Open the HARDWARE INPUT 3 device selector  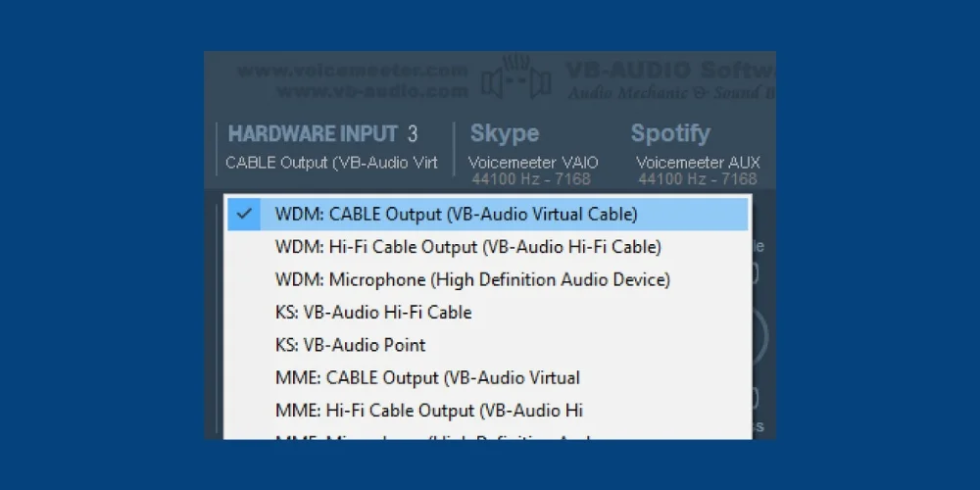[322, 134]
